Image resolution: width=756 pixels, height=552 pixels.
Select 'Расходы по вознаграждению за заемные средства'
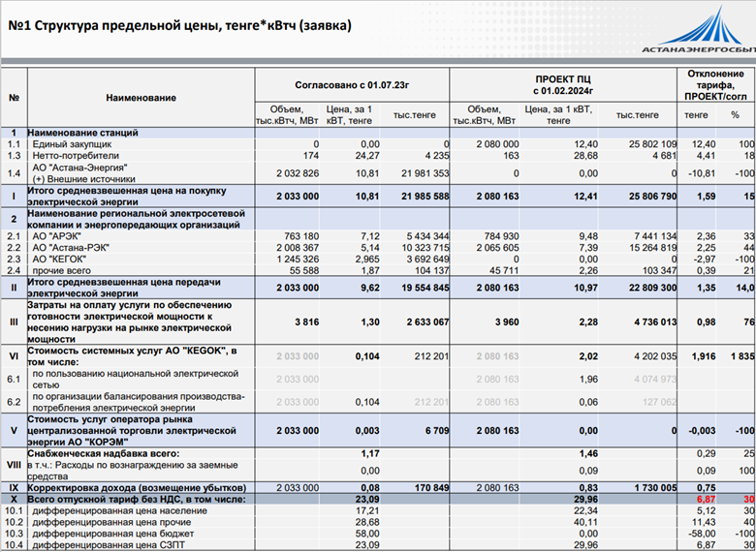133,471
